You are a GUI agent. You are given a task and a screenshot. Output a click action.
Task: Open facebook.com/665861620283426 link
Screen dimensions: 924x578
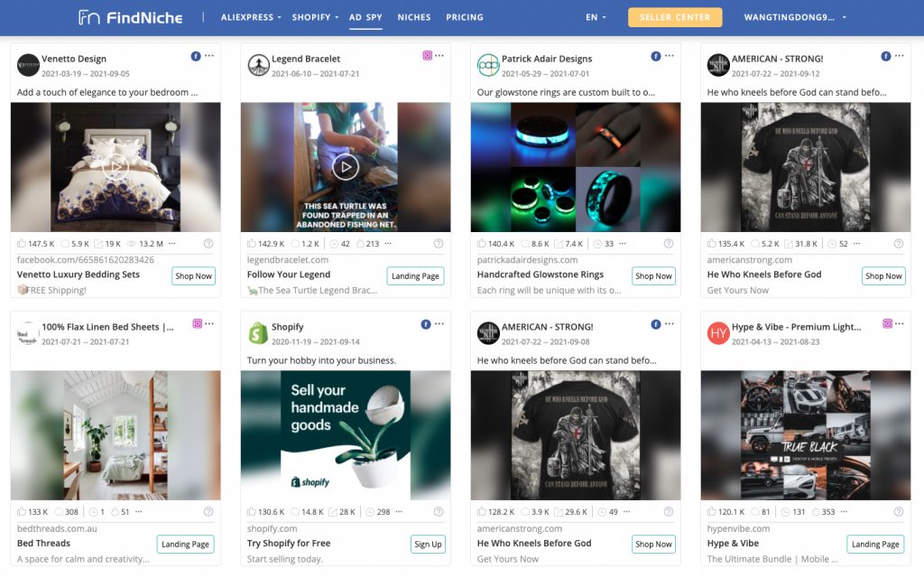tap(85, 259)
